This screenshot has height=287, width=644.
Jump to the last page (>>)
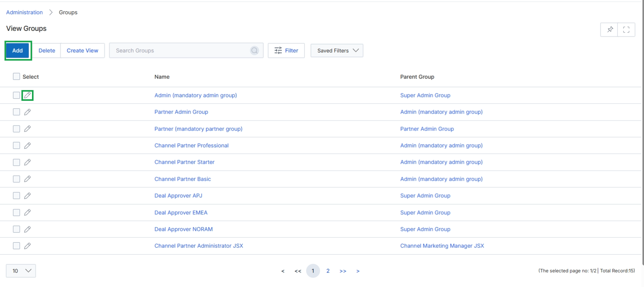click(x=343, y=271)
